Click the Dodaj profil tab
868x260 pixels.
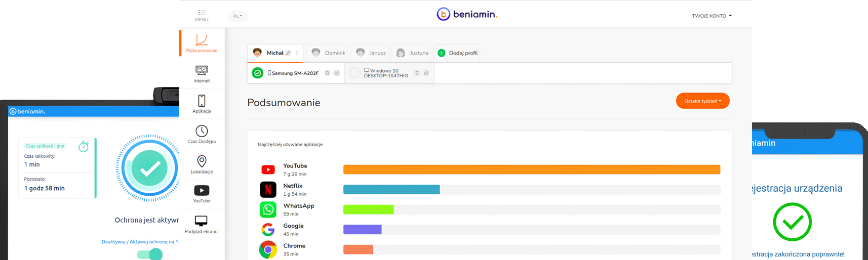[457, 53]
